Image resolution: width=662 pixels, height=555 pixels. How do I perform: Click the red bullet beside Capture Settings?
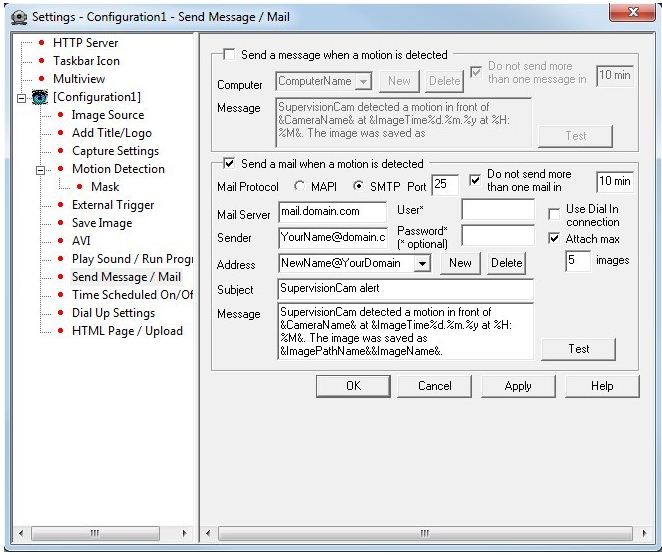(x=60, y=151)
